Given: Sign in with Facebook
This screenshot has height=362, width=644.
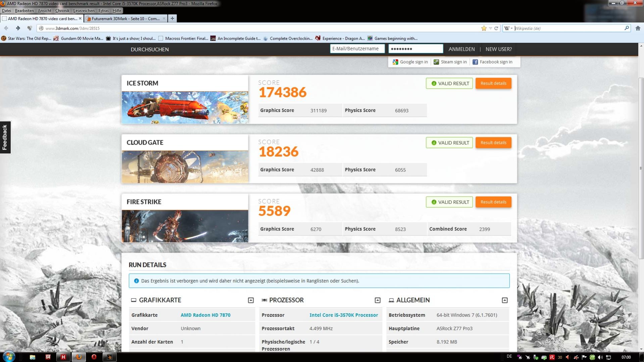Looking at the screenshot, I should coord(492,62).
